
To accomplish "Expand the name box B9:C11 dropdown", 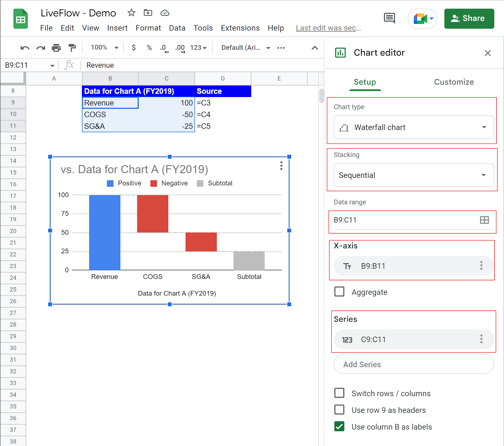I will 52,65.
